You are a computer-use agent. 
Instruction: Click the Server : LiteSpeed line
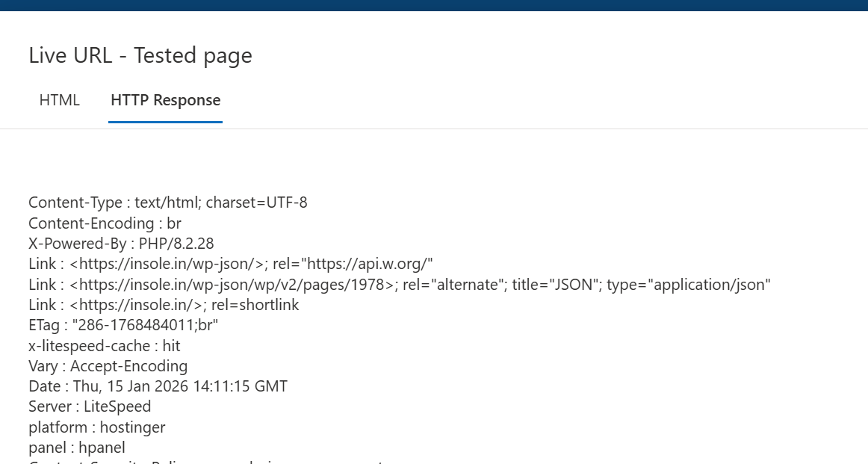(90, 406)
